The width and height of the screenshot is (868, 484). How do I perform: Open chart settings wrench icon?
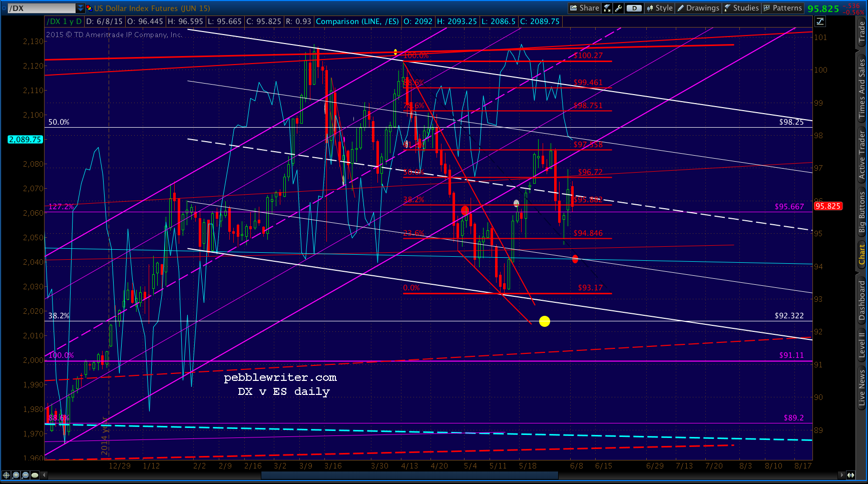619,8
